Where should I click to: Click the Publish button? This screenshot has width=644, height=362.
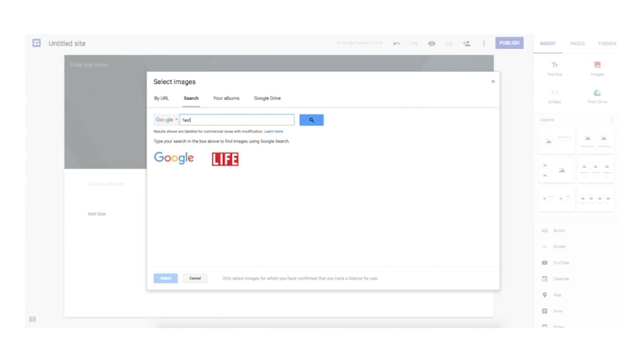point(509,43)
